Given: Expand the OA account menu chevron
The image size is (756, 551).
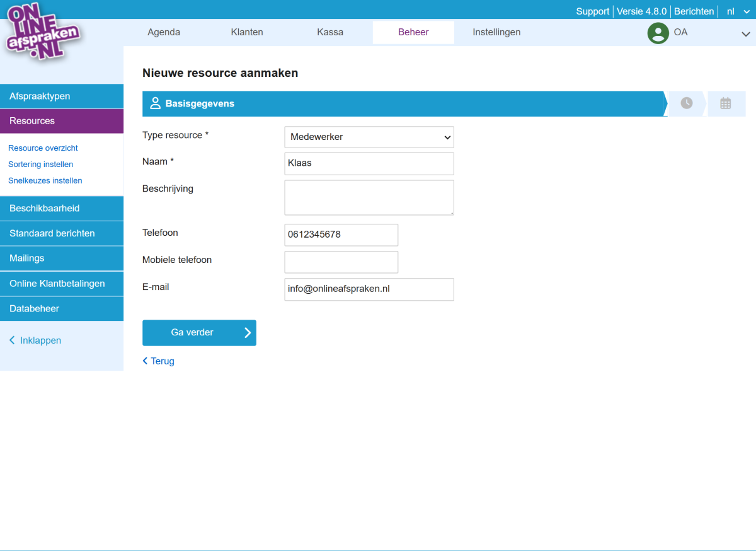Looking at the screenshot, I should tap(745, 35).
